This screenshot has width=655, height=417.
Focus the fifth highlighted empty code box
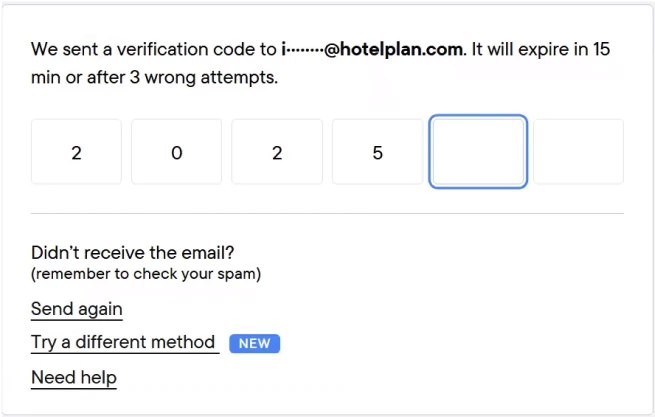[x=478, y=152]
